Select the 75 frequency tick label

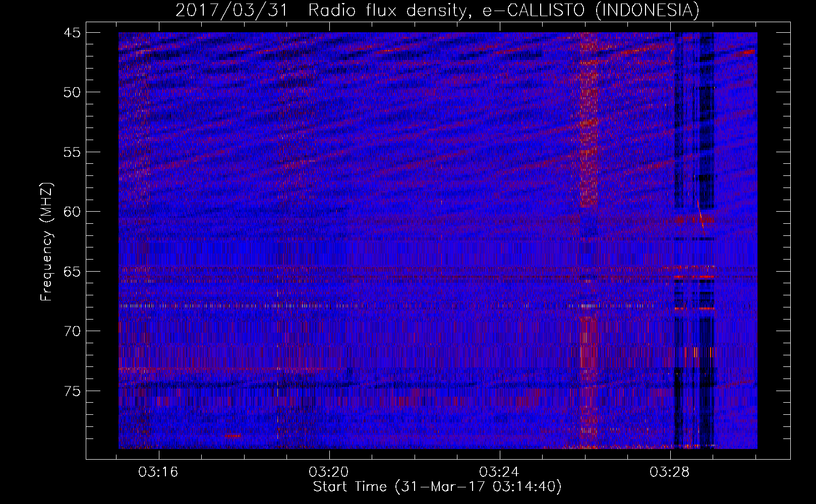72,391
